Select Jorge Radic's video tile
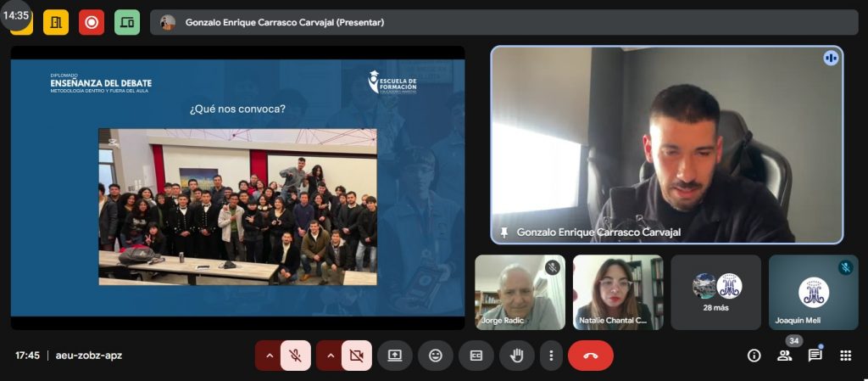The image size is (868, 381). pos(520,293)
